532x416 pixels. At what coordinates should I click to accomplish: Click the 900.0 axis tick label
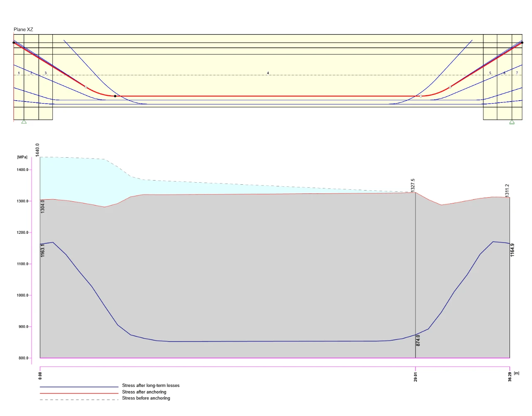pyautogui.click(x=23, y=327)
